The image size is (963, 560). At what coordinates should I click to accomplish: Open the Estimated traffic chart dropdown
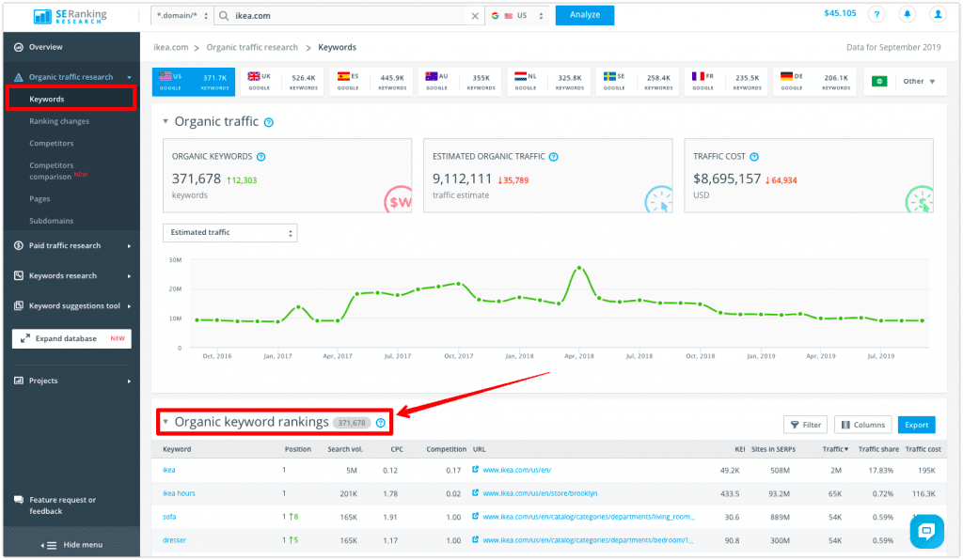pyautogui.click(x=229, y=232)
